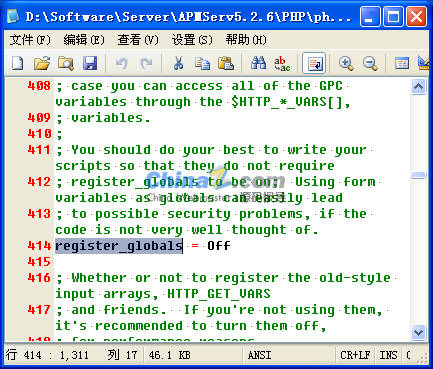This screenshot has width=433, height=369.
Task: Open the 编辑(E) menu
Action: point(84,40)
